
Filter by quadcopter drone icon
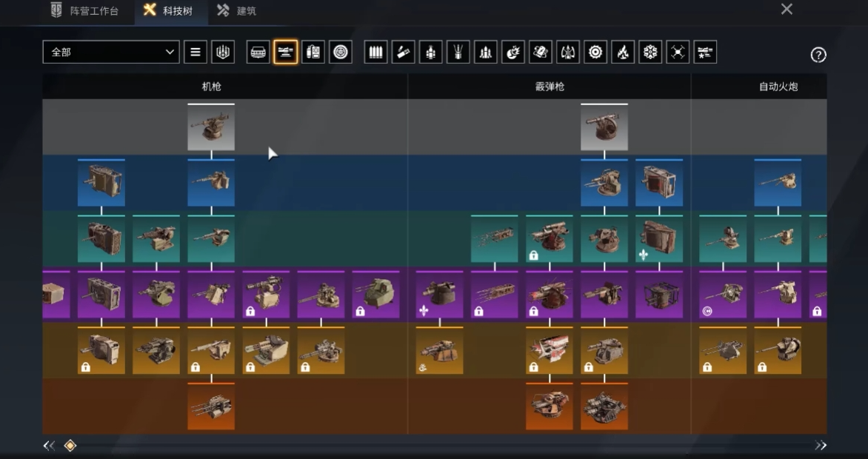point(678,52)
